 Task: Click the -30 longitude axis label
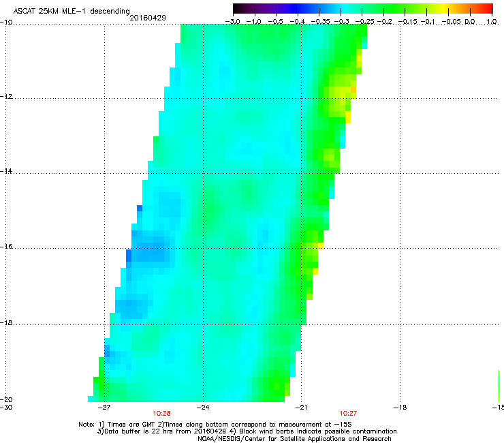6,408
